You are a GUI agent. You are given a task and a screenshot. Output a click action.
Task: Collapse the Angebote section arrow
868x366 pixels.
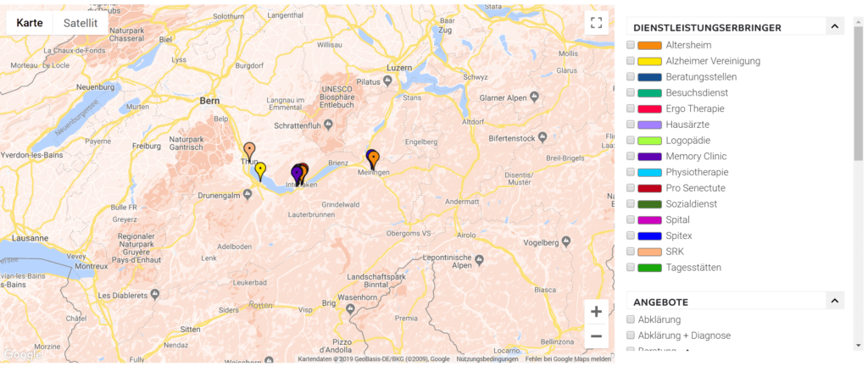point(835,301)
